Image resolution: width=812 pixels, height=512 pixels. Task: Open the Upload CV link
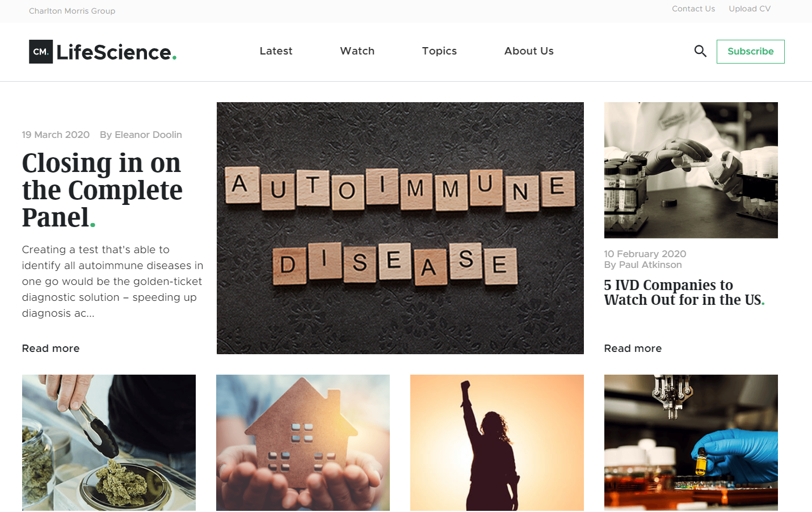[750, 9]
